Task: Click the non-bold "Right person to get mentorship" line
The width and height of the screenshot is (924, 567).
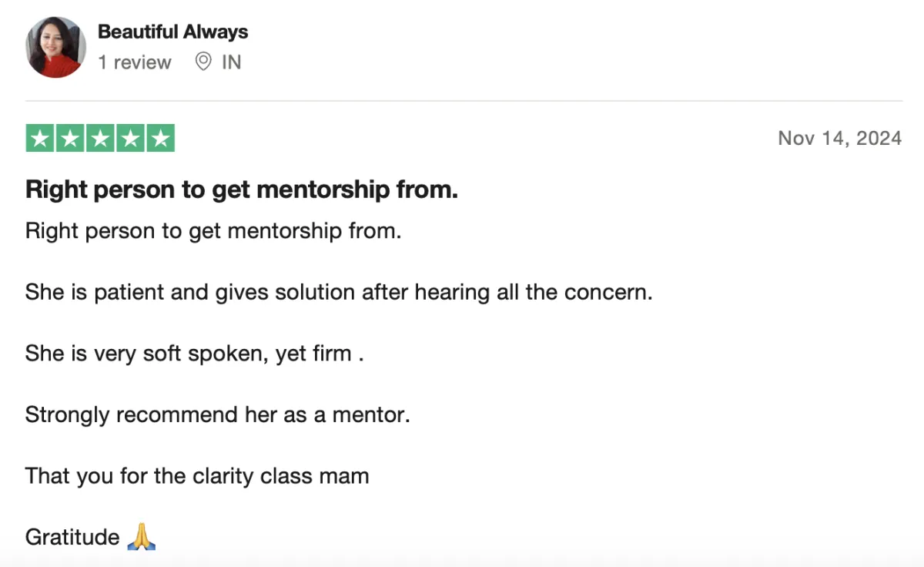Action: (x=213, y=231)
